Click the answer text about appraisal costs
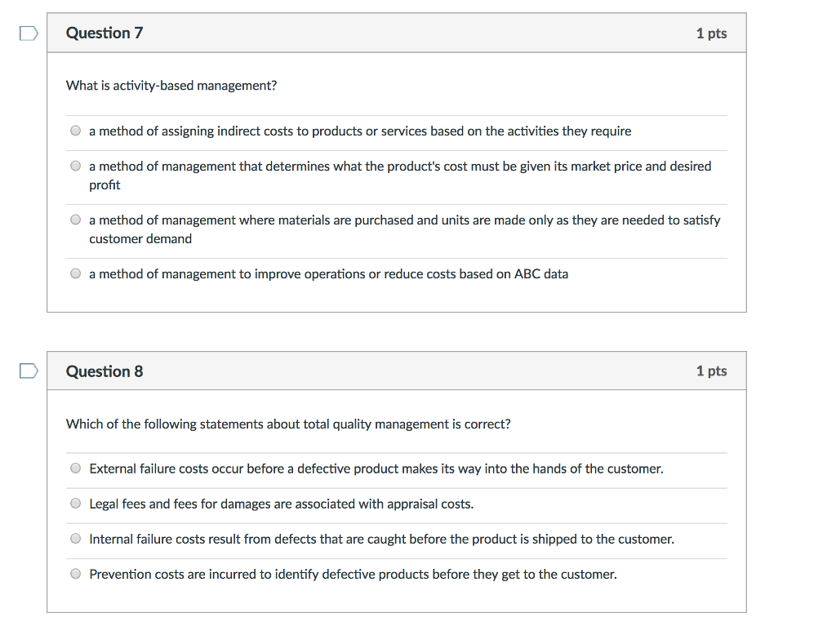836x644 pixels. click(x=281, y=504)
